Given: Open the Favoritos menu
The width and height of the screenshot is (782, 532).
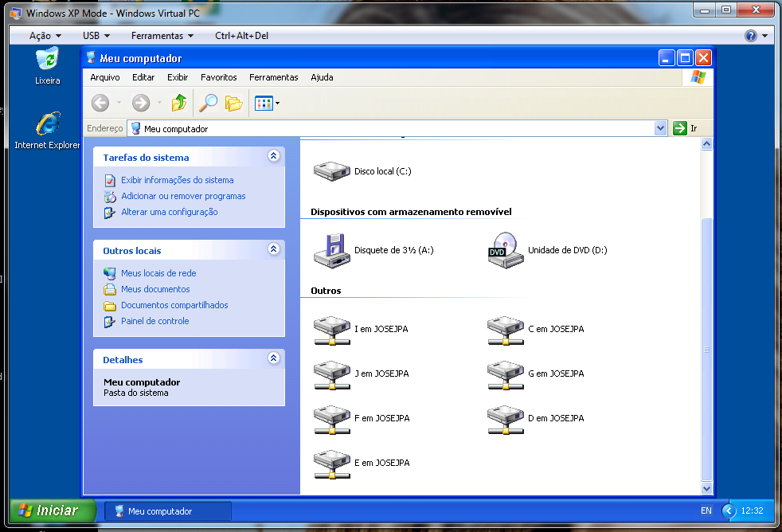Looking at the screenshot, I should pyautogui.click(x=218, y=77).
